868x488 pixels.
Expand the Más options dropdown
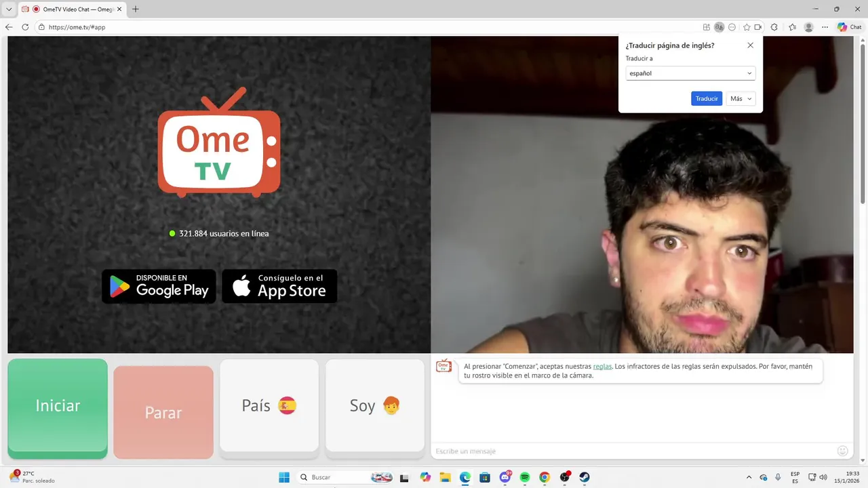741,98
